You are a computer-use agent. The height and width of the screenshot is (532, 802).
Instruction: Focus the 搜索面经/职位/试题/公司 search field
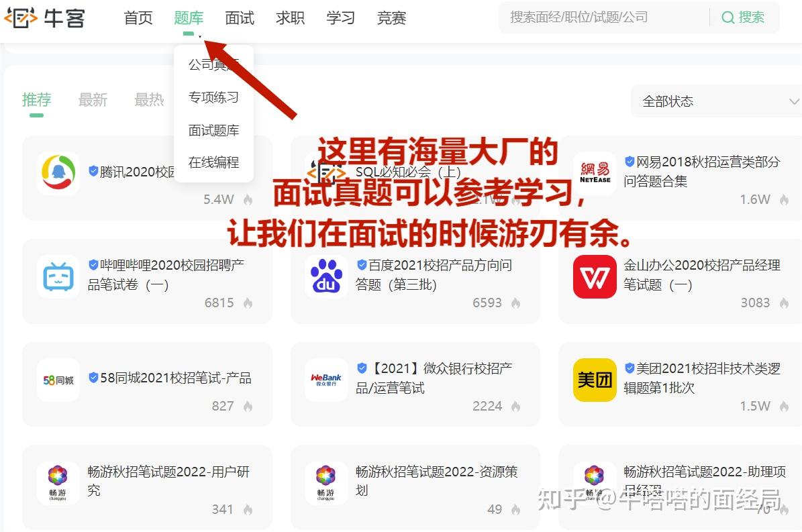pyautogui.click(x=603, y=17)
